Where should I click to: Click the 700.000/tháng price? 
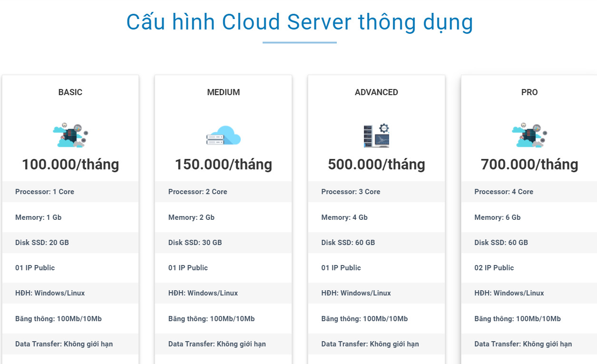pos(529,165)
